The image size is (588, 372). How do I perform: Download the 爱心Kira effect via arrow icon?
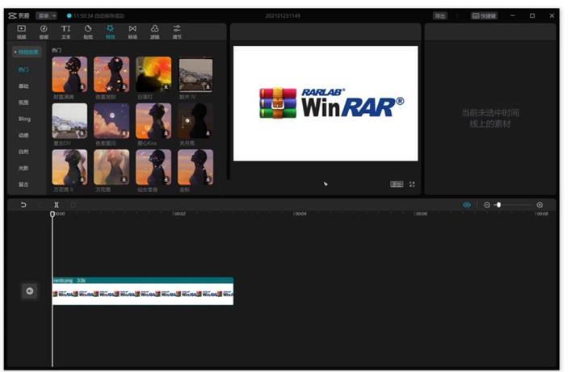click(x=166, y=133)
